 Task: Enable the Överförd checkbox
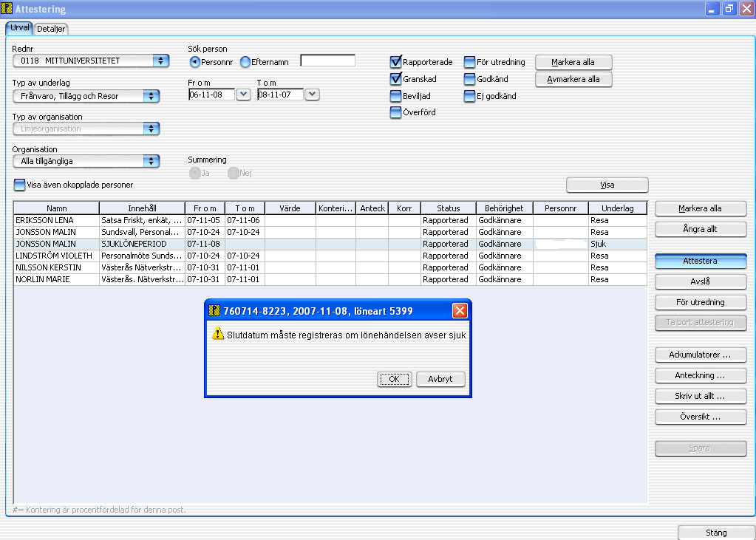point(396,112)
